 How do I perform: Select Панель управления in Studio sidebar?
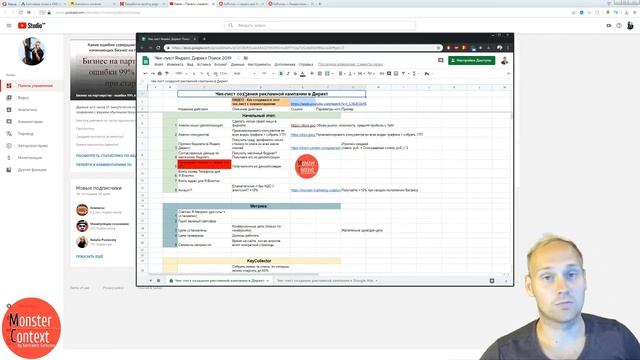32,86
